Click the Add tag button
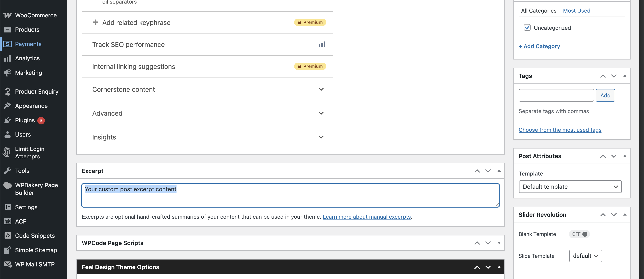This screenshot has width=644, height=279. pos(605,96)
